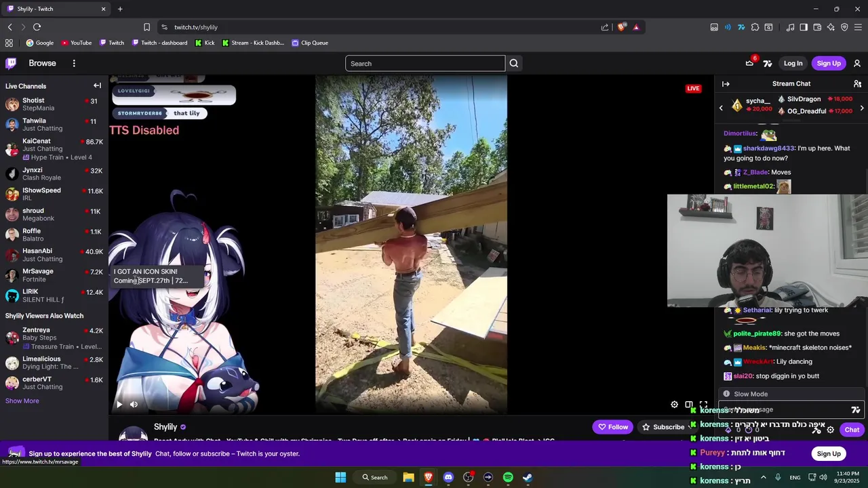Screen dimensions: 868x488
Task: Go back in browser history
Action: pos(9,27)
